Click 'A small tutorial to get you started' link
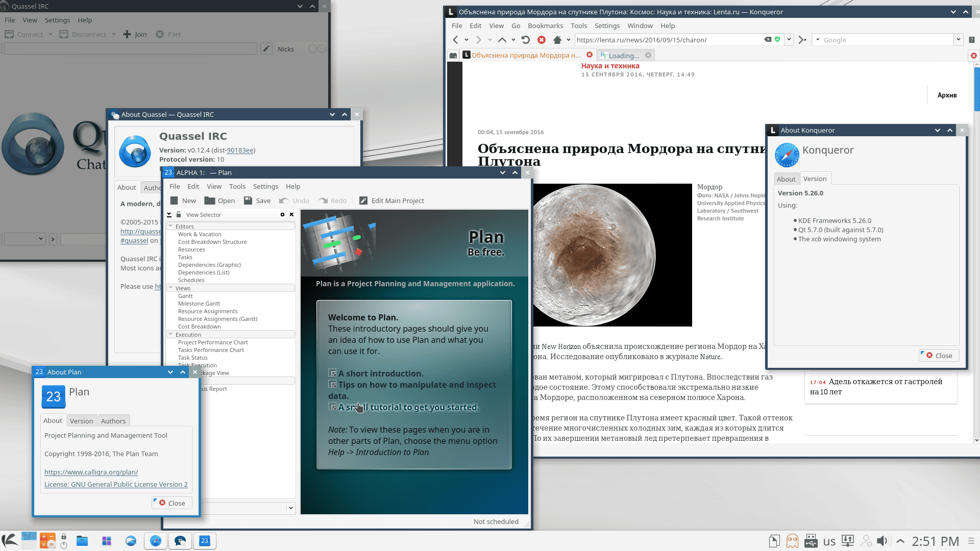This screenshot has width=980, height=551. 408,407
